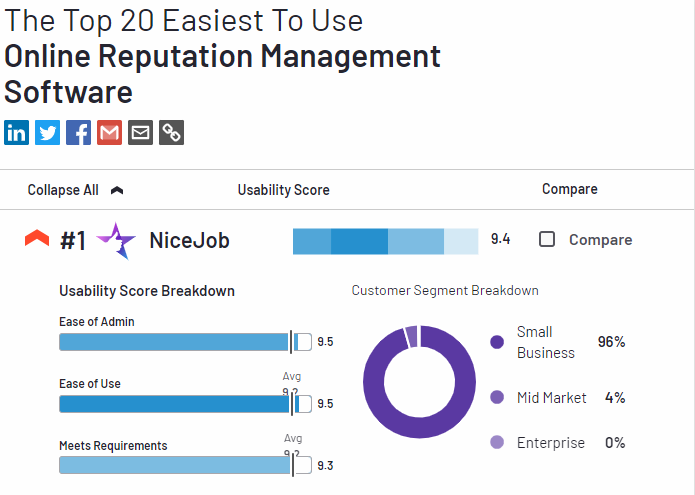
Task: Click the Collapse All chevron arrow
Action: point(117,190)
